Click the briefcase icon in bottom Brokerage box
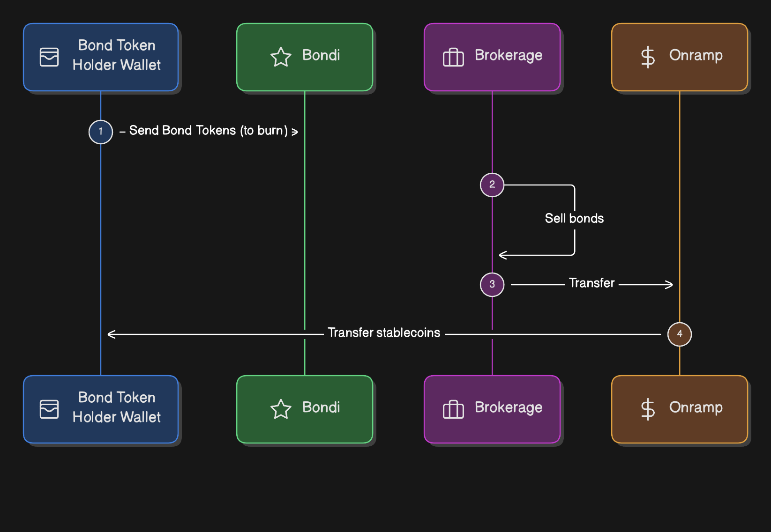 pyautogui.click(x=453, y=409)
